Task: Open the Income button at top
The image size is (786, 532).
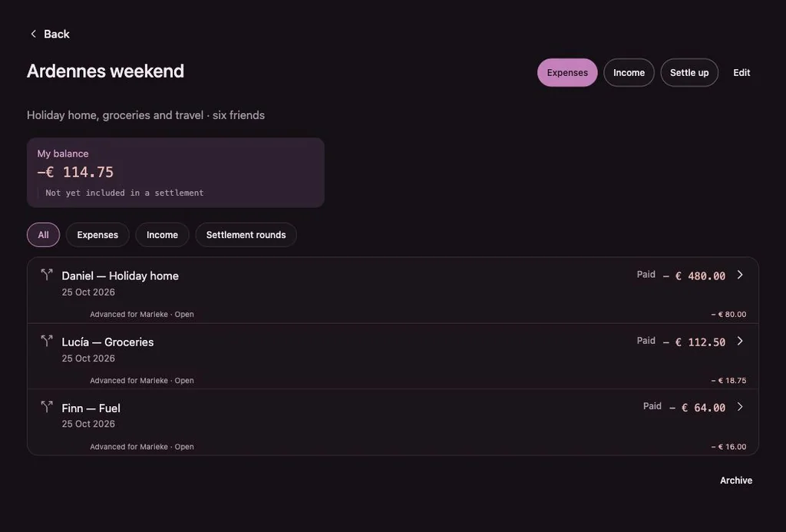Action: [629, 73]
